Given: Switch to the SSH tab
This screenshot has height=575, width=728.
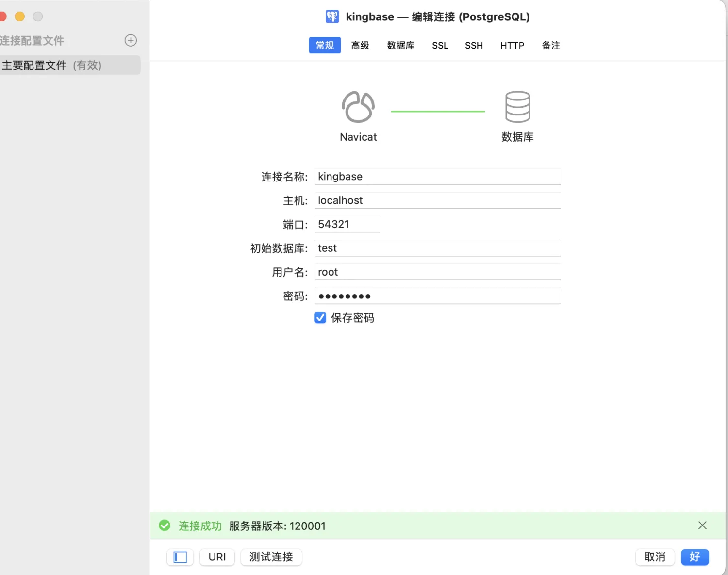Looking at the screenshot, I should 474,45.
